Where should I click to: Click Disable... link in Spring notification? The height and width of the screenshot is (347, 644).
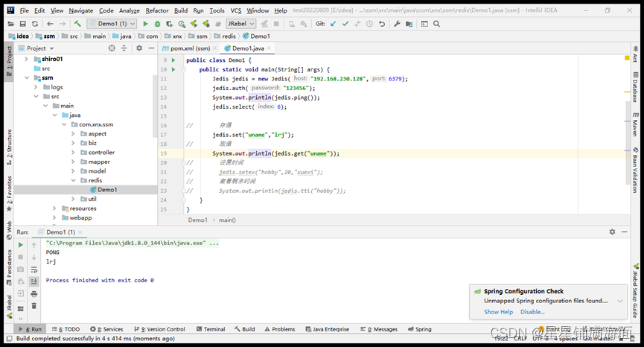[532, 312]
